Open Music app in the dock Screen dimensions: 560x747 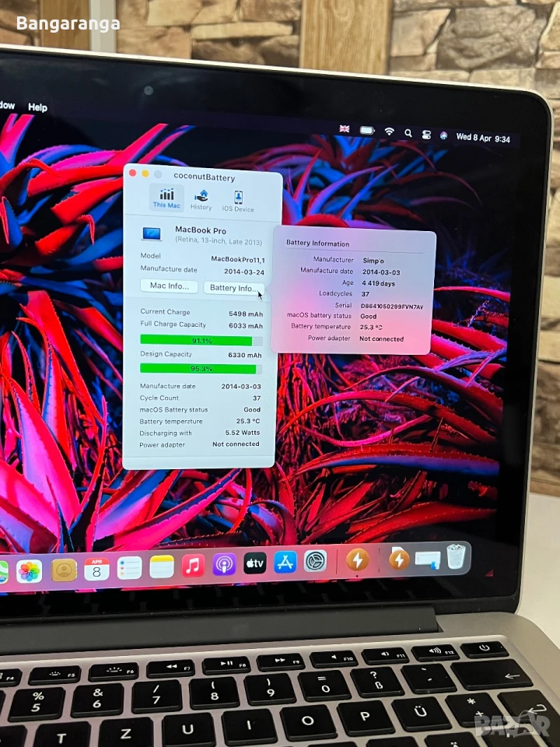193,566
